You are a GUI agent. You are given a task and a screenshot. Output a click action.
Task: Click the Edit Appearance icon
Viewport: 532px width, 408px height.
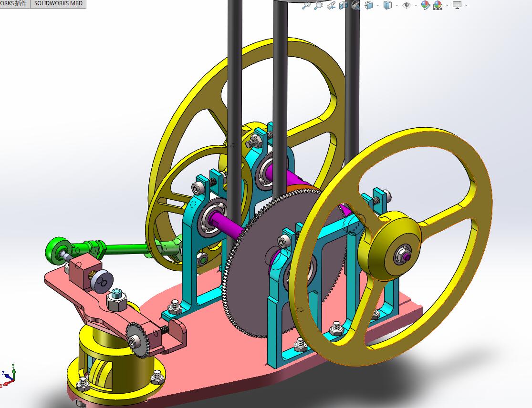point(426,5)
